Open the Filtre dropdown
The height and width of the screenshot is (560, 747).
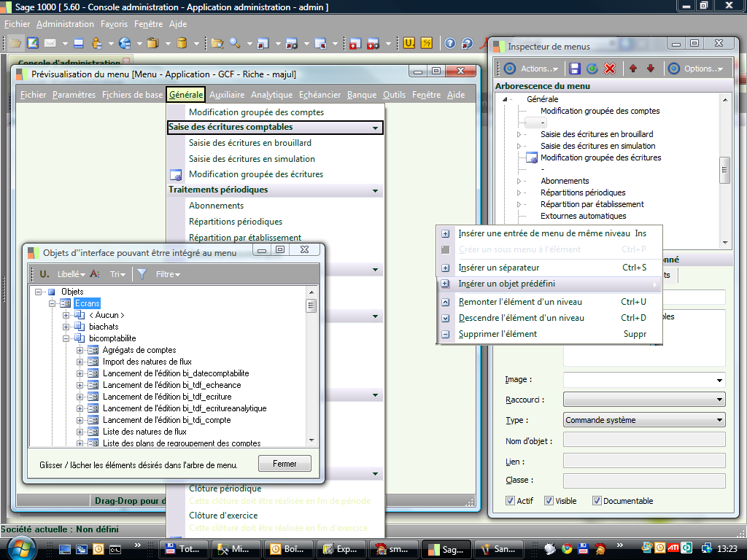(x=168, y=274)
